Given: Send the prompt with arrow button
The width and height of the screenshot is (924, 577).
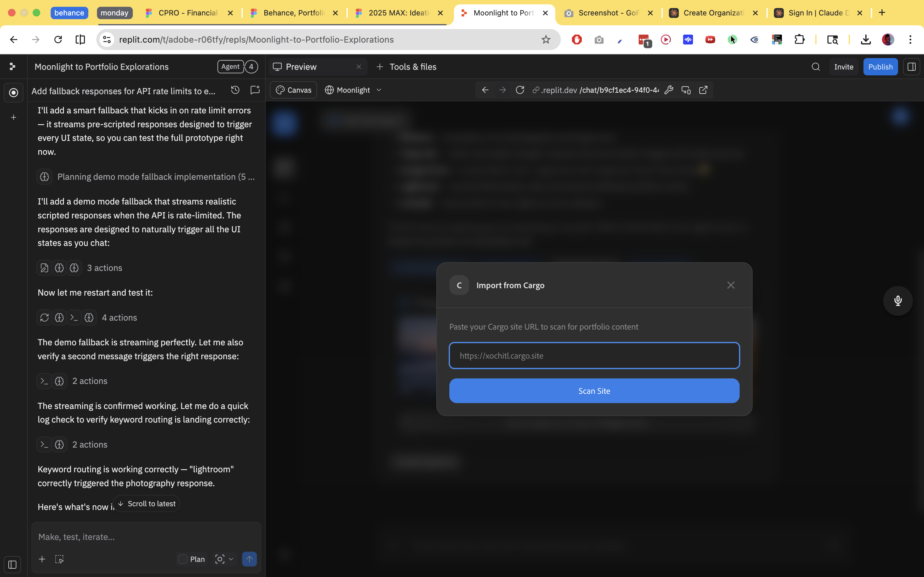Looking at the screenshot, I should tap(250, 559).
